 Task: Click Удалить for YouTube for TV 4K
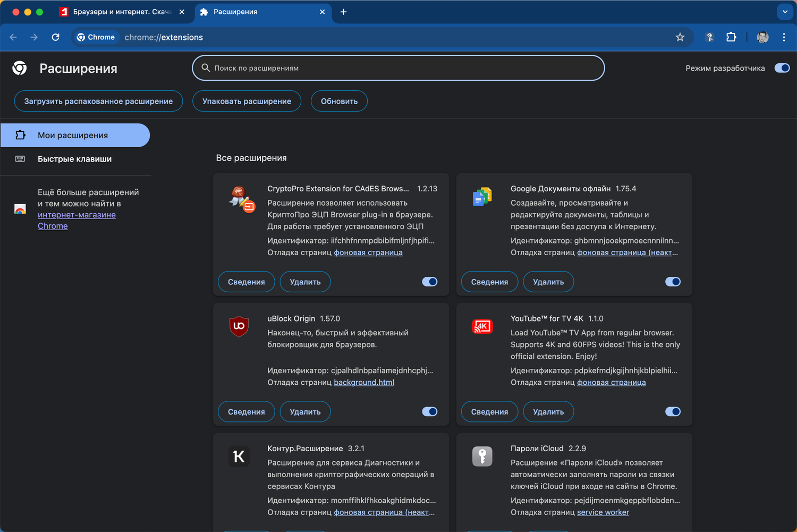click(x=548, y=411)
